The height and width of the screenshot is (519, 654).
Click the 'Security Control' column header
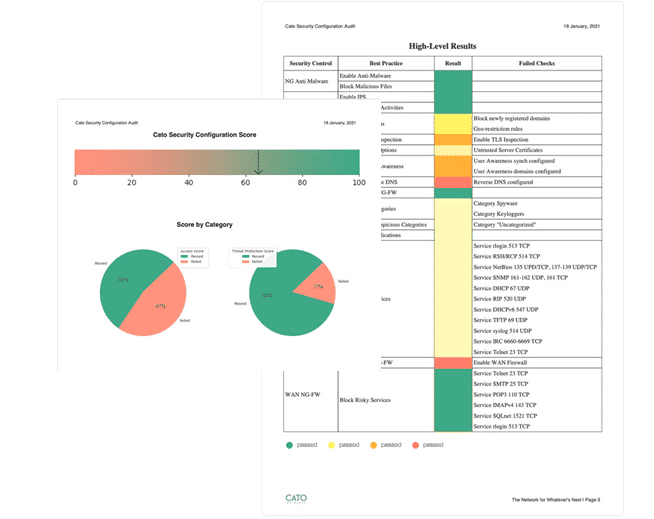tap(311, 63)
